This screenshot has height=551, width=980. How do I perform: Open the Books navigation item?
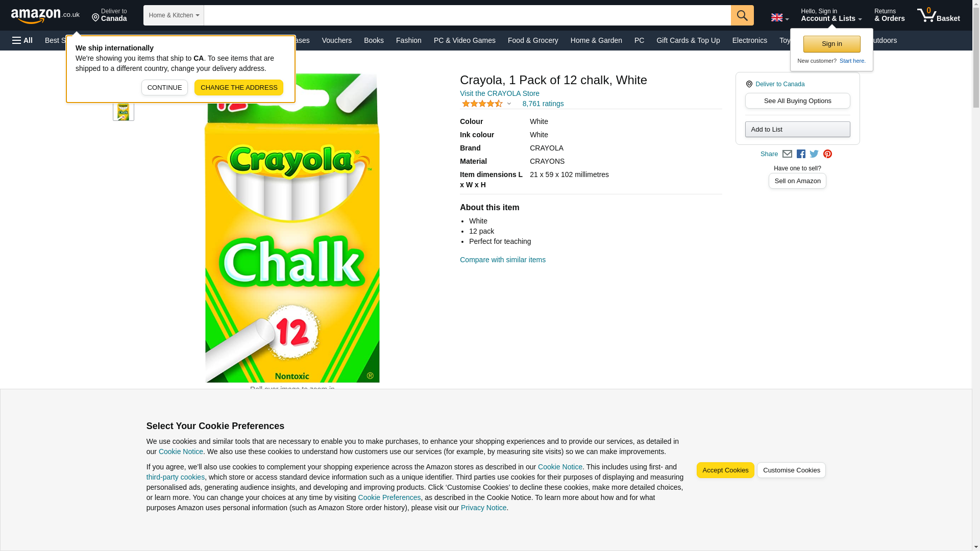pyautogui.click(x=374, y=40)
